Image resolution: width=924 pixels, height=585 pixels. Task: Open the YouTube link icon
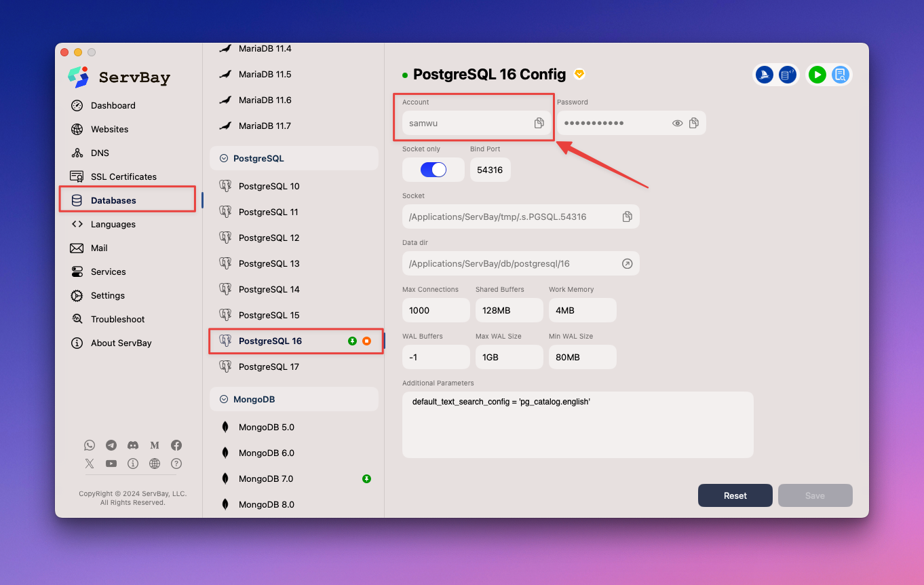pyautogui.click(x=111, y=464)
